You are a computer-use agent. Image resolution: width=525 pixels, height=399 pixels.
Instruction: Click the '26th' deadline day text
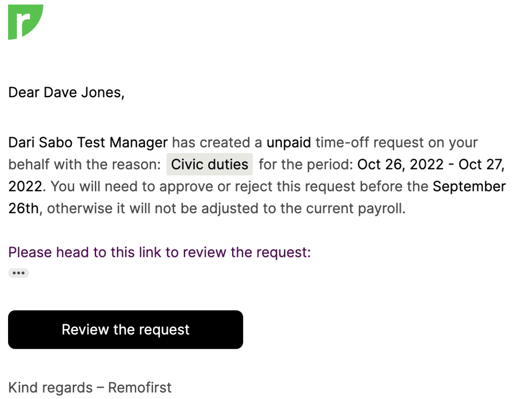coord(23,209)
